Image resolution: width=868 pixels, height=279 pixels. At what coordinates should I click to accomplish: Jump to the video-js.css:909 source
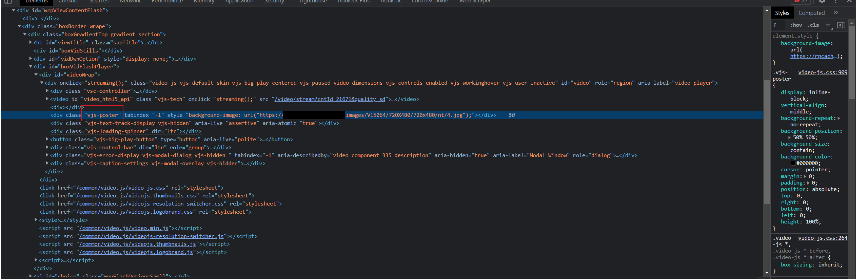coord(823,72)
